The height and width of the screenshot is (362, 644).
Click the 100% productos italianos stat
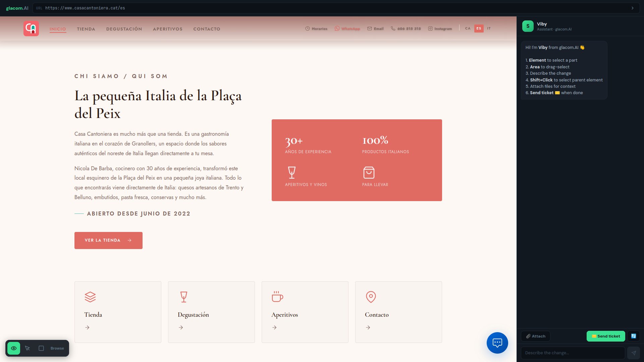[x=386, y=145]
